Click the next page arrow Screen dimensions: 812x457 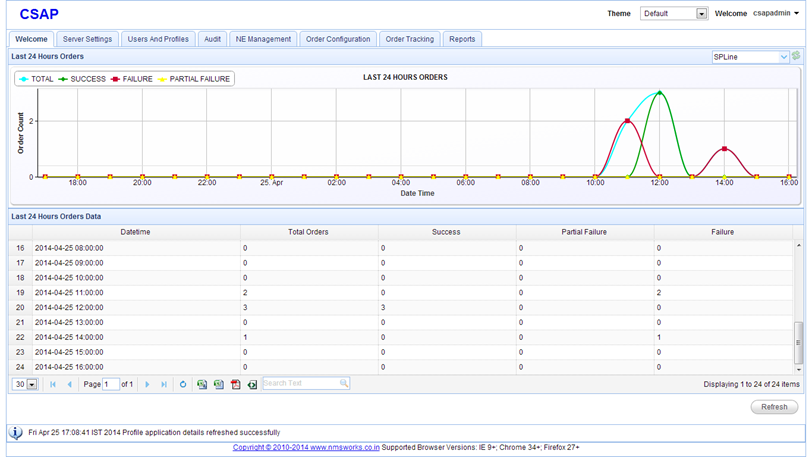[147, 384]
